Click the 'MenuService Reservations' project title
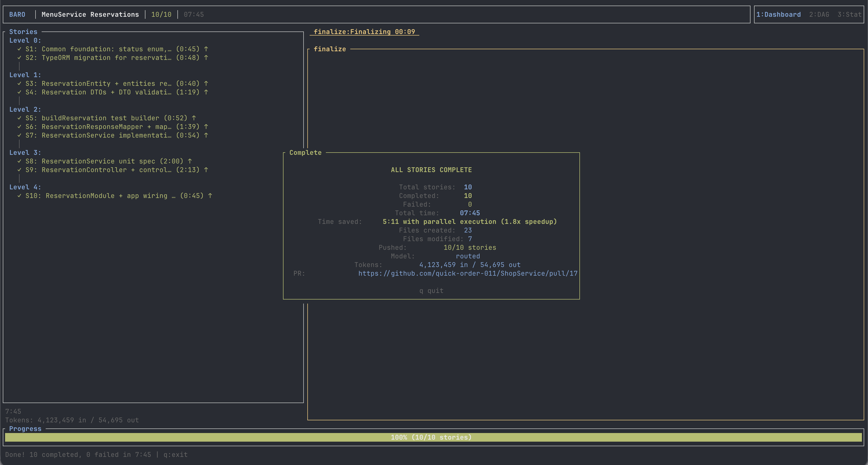The height and width of the screenshot is (465, 868). [x=90, y=14]
